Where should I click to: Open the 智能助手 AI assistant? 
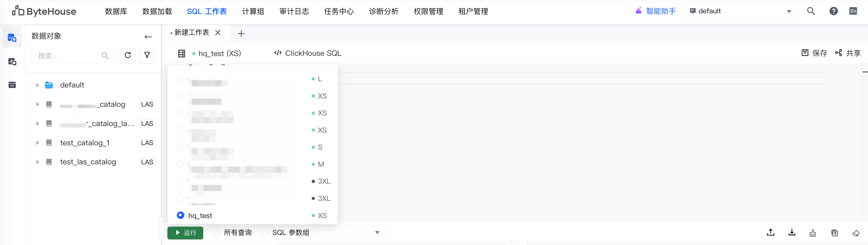655,11
